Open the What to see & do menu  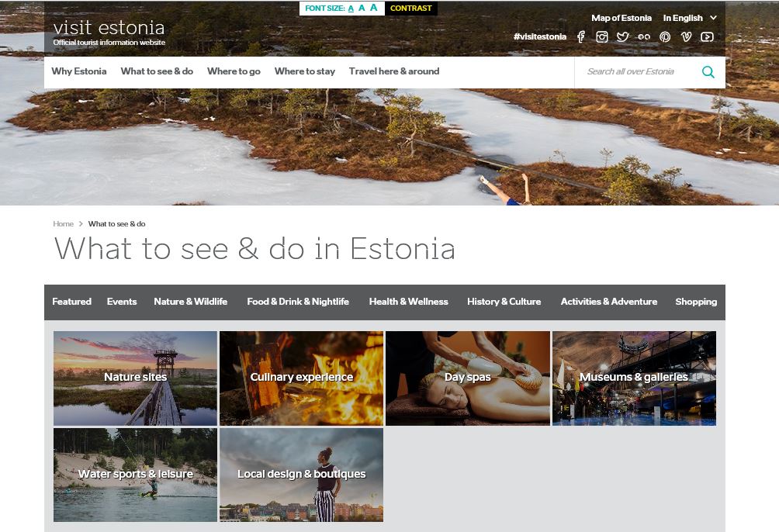157,71
